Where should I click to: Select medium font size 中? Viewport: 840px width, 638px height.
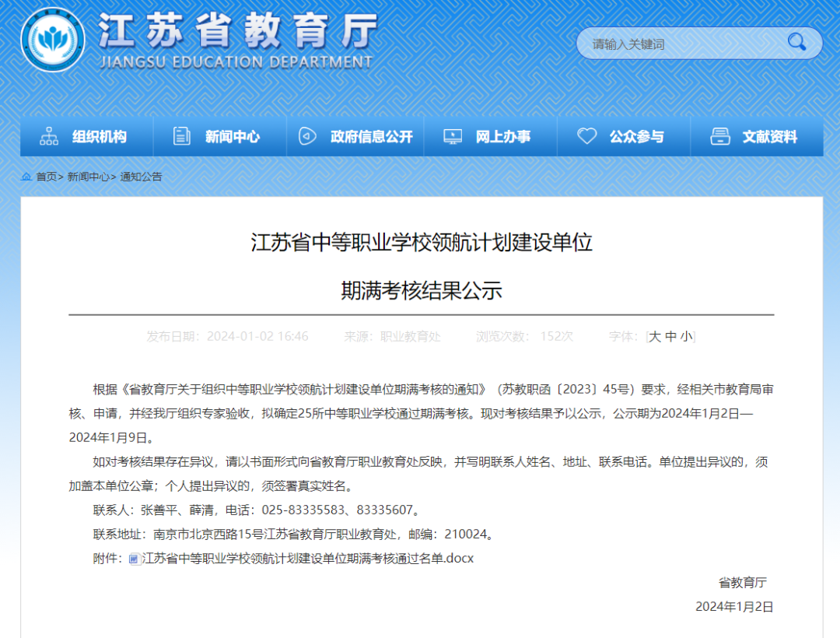[x=670, y=336]
